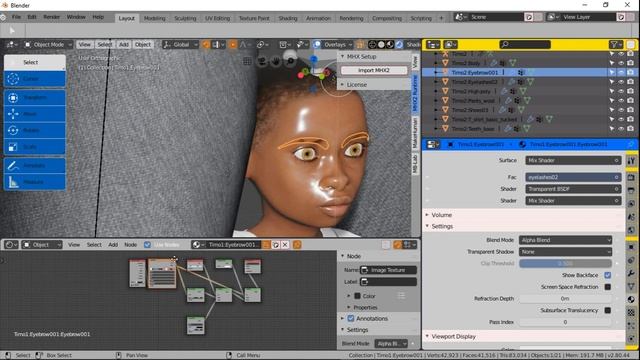The width and height of the screenshot is (640, 360).
Task: Switch to the Modeling workspace tab
Action: (155, 18)
